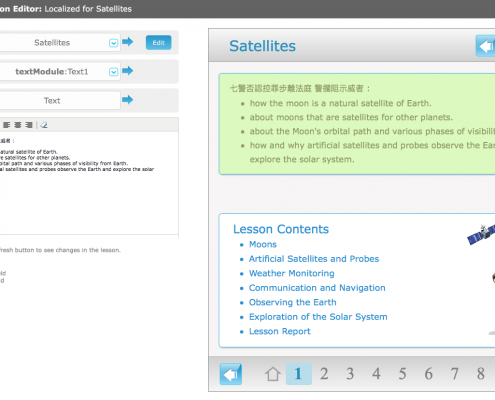The image size is (495, 400).
Task: Jump to lesson page 5
Action: [402, 374]
